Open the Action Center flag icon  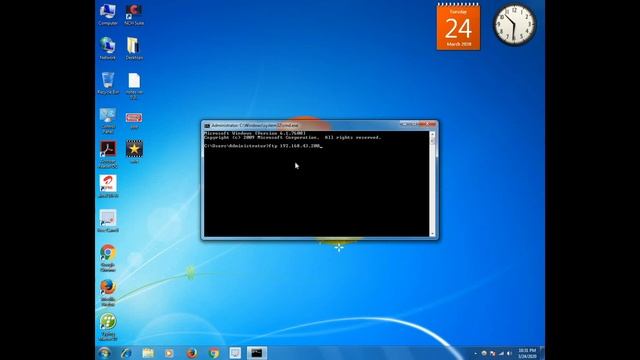click(493, 353)
